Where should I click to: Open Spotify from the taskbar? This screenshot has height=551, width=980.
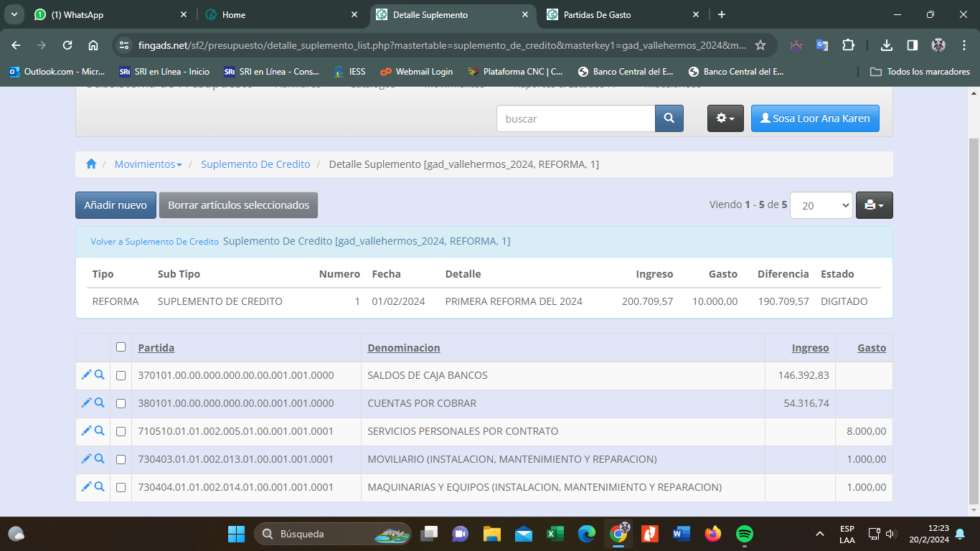pos(744,534)
